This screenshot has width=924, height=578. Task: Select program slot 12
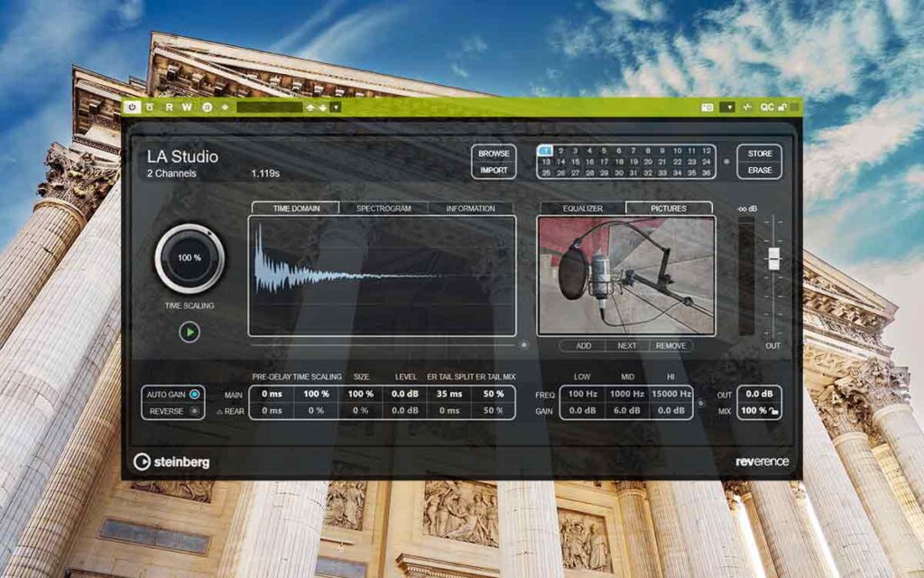tap(706, 151)
